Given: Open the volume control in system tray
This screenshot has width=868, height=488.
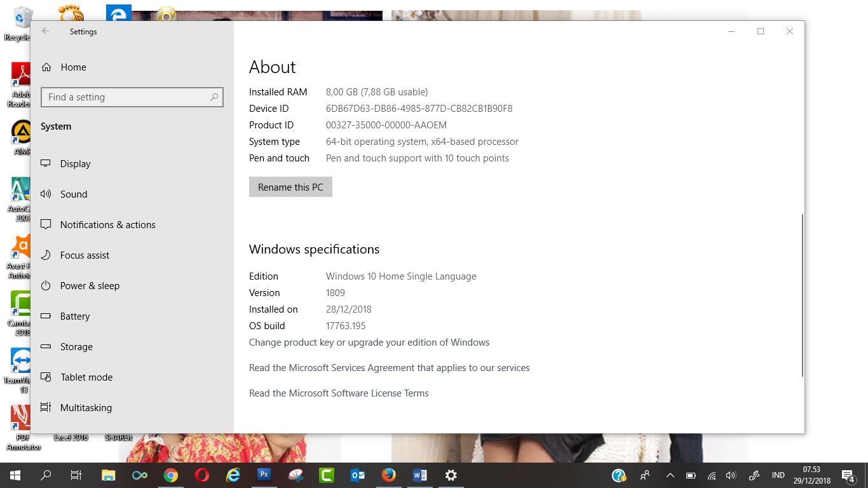Looking at the screenshot, I should 731,475.
